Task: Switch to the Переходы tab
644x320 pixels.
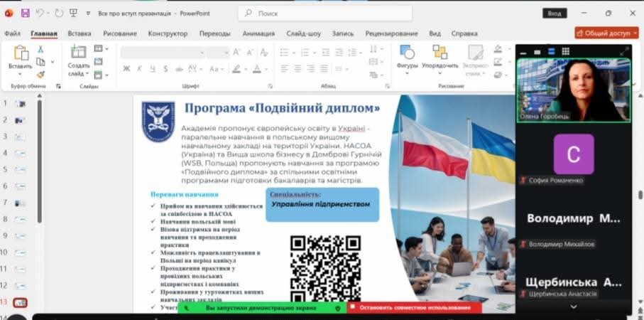Action: [x=214, y=33]
